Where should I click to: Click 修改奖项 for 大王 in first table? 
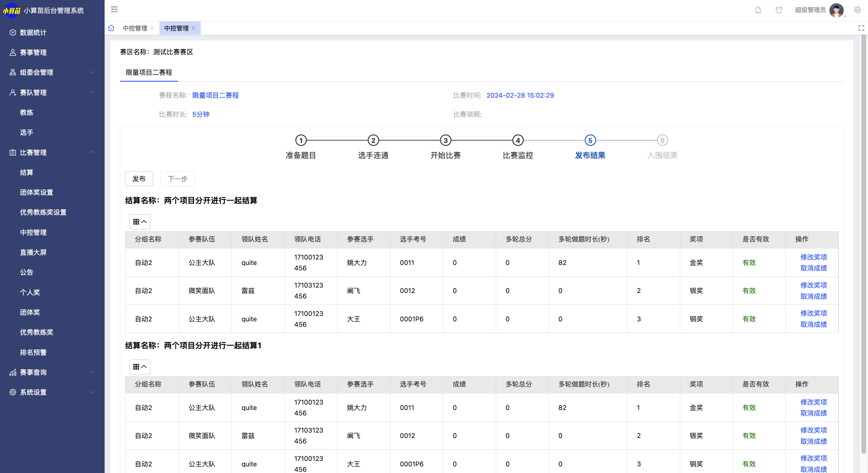point(813,313)
